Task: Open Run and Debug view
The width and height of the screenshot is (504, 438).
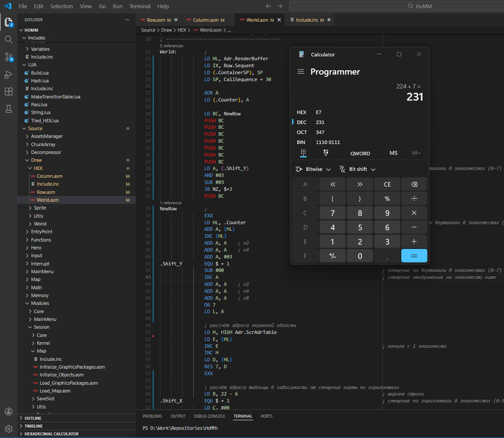Action: pos(8,75)
